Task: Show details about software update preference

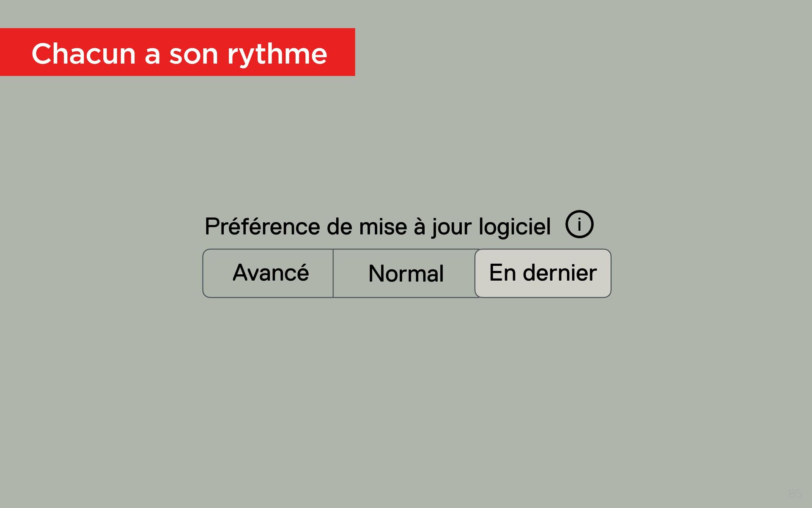Action: pyautogui.click(x=579, y=224)
